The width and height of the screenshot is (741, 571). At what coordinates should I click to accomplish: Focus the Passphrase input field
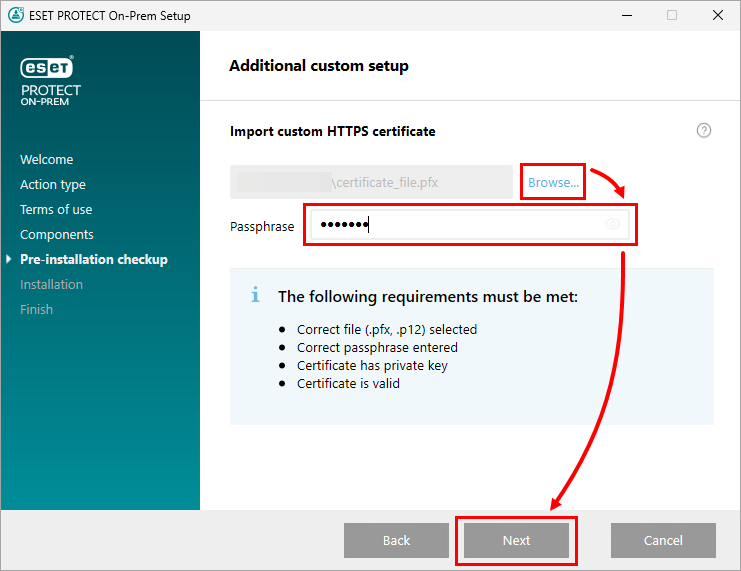coord(460,225)
